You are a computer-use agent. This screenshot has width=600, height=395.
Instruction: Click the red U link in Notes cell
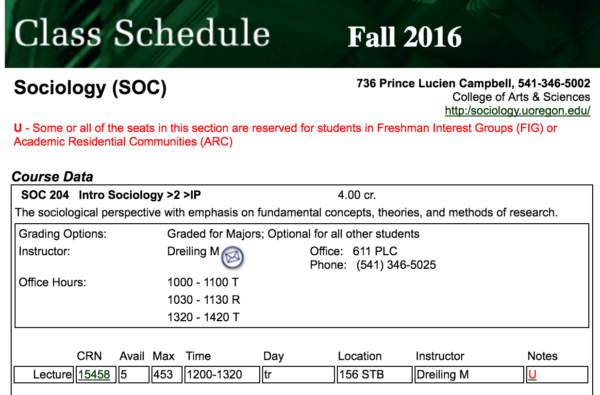coord(532,374)
